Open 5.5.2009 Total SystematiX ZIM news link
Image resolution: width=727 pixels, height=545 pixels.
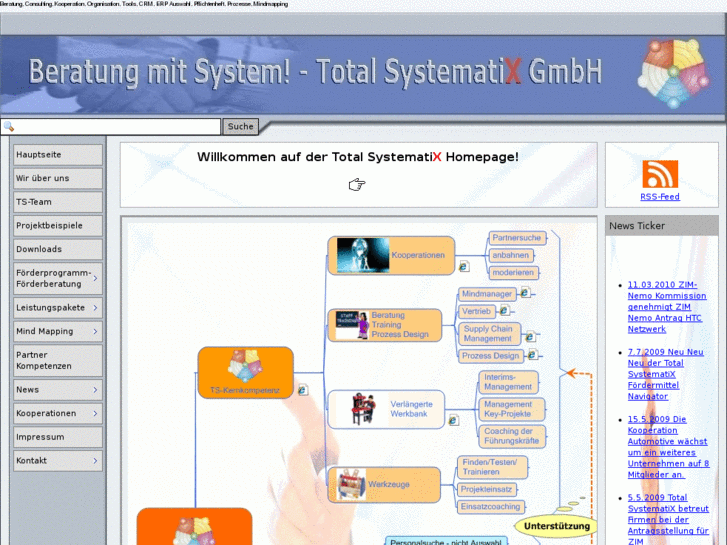[x=668, y=519]
